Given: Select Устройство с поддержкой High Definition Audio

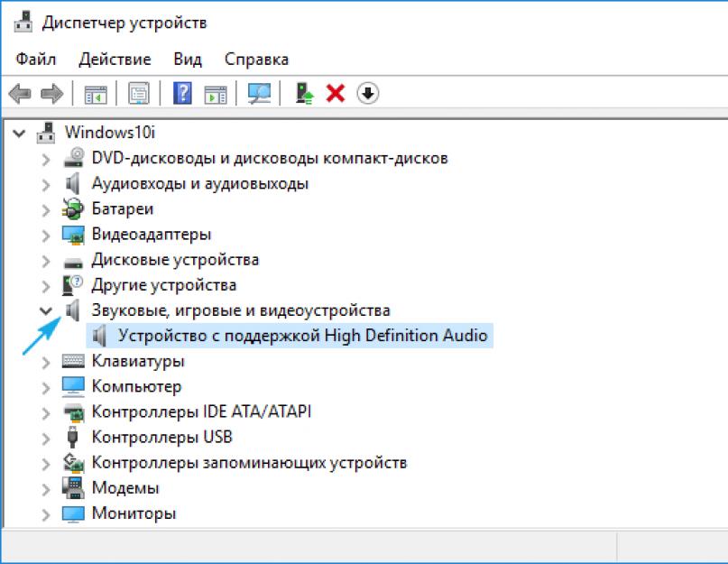Looking at the screenshot, I should [303, 336].
